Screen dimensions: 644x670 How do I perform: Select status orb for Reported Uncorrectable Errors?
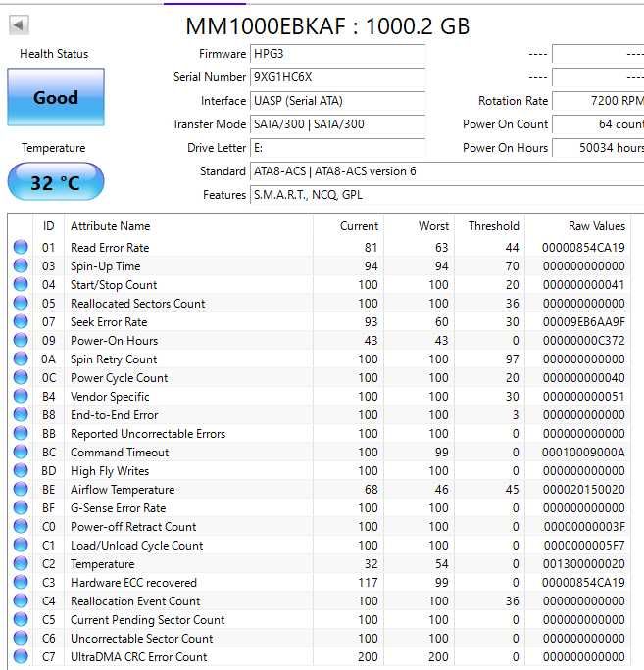21,433
